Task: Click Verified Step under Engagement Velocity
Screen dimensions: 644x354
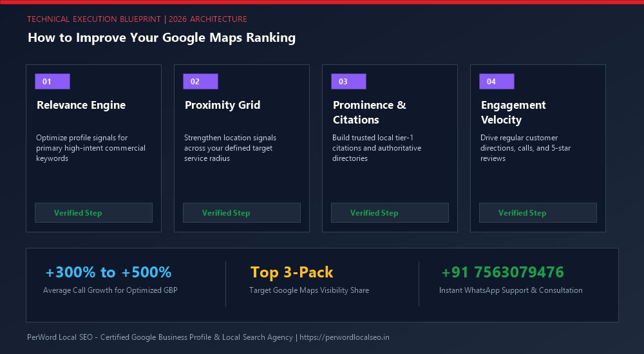Action: click(x=538, y=213)
